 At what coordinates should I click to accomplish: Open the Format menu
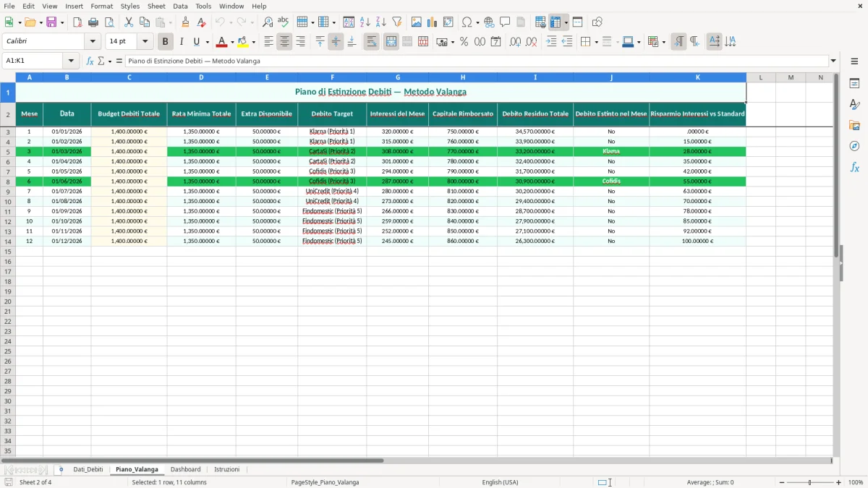click(102, 6)
